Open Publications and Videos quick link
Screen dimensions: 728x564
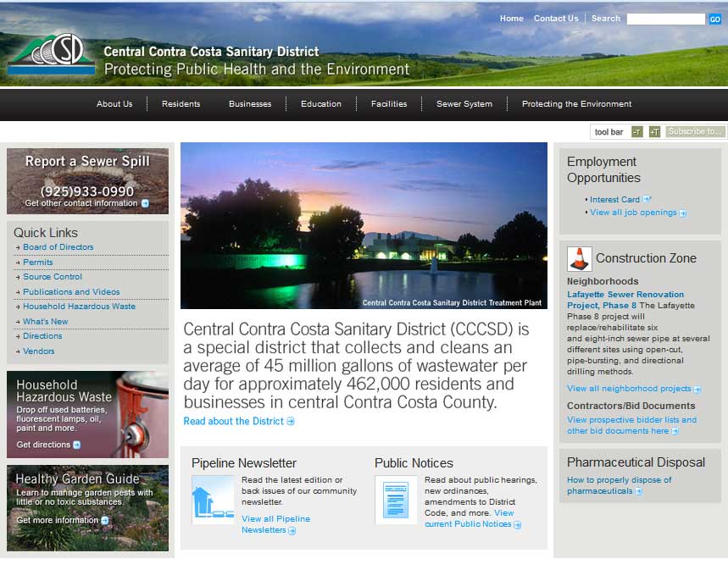[x=71, y=292]
